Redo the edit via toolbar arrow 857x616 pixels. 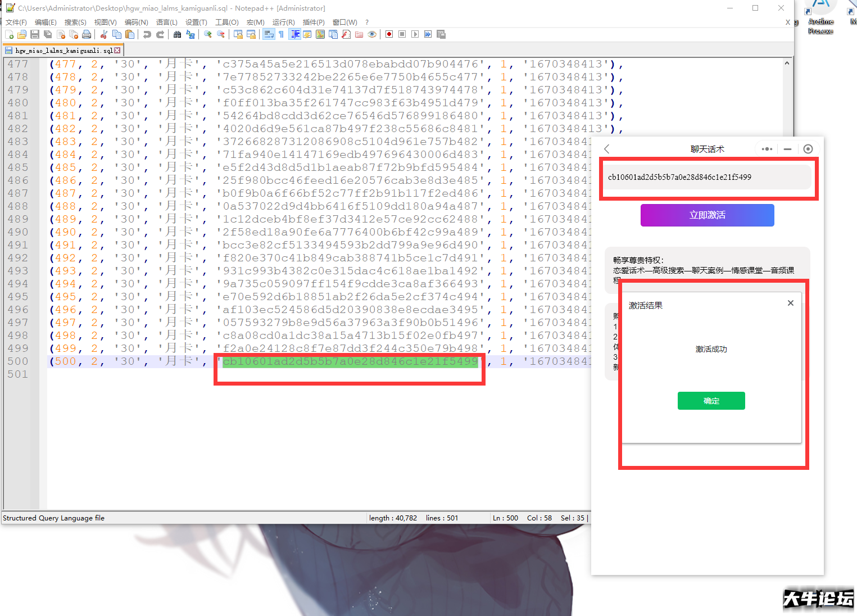[160, 34]
